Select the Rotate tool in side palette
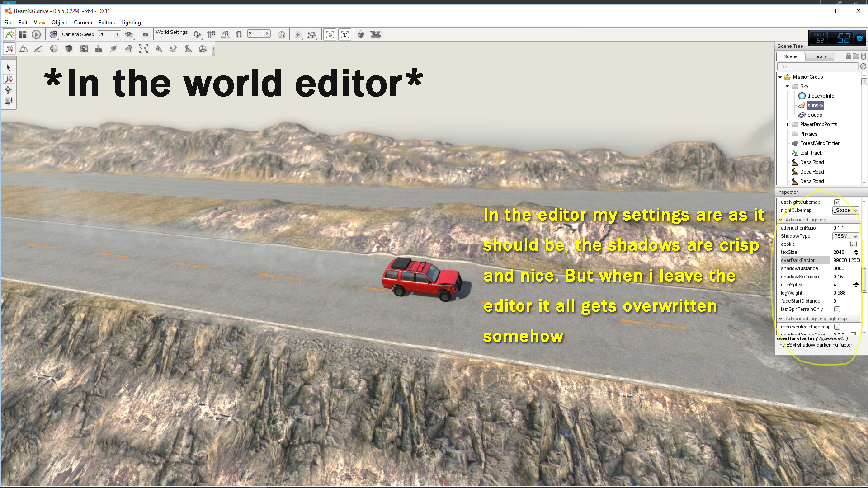The image size is (868, 488). [x=9, y=90]
